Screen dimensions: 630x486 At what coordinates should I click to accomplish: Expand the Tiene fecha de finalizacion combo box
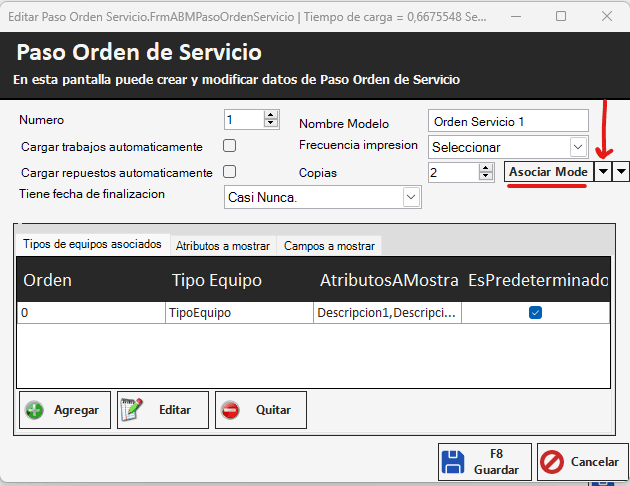pos(410,197)
